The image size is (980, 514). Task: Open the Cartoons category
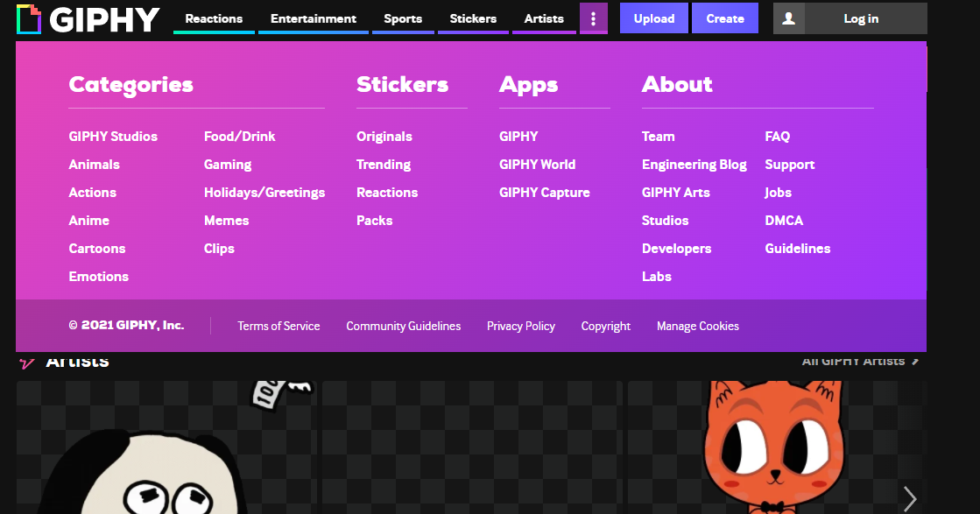97,249
